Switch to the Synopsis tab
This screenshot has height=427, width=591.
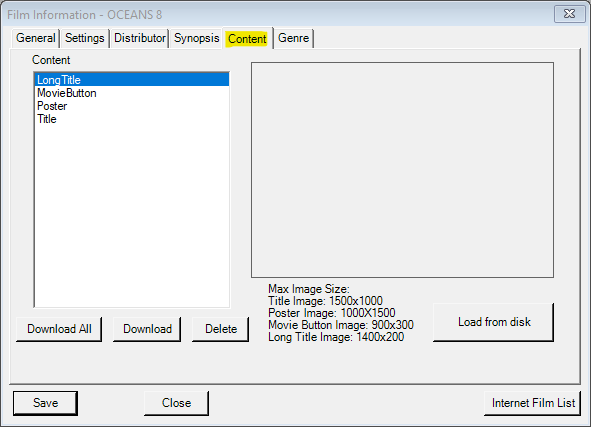pyautogui.click(x=196, y=38)
